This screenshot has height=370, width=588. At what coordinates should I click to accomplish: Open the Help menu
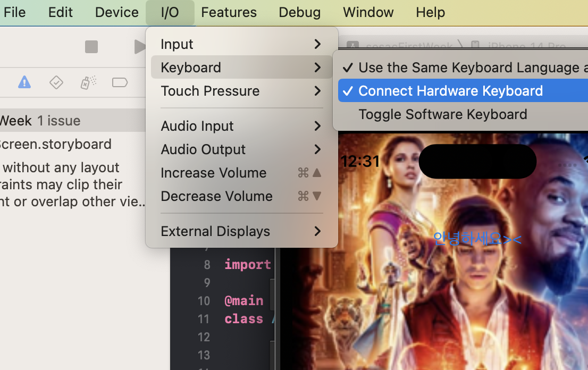coord(430,12)
